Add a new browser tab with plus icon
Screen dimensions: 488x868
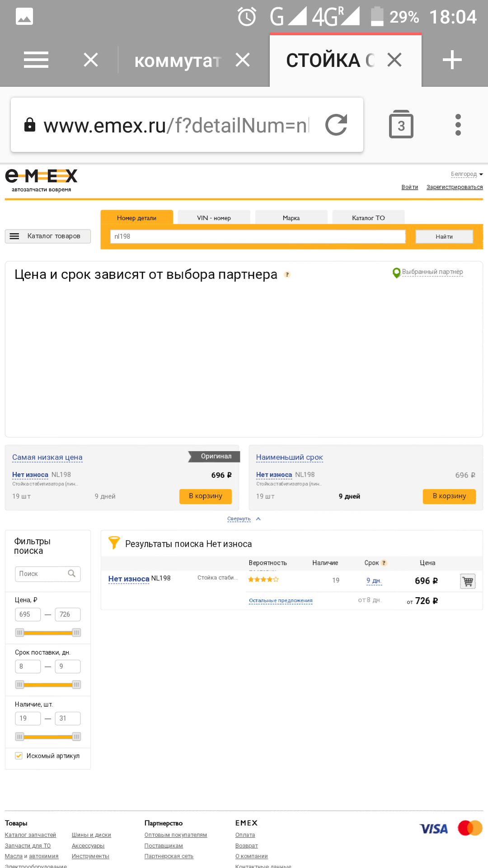pos(452,60)
